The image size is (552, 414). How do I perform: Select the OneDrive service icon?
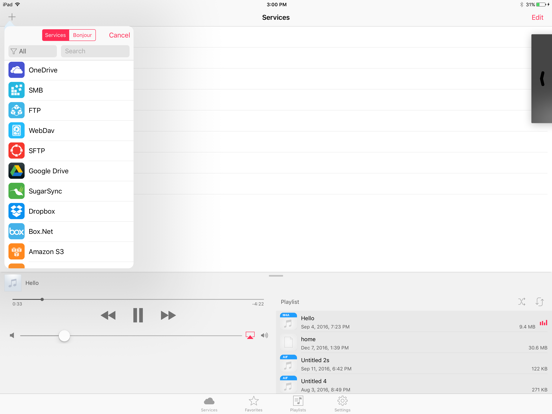(17, 70)
